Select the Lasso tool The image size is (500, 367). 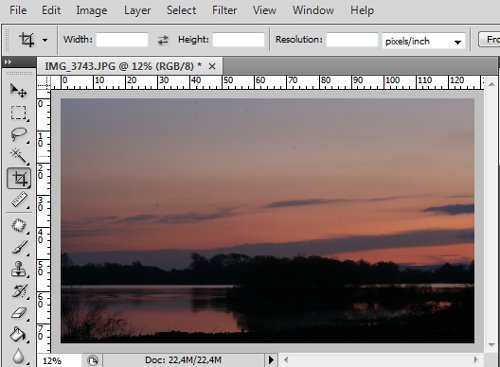coord(19,135)
